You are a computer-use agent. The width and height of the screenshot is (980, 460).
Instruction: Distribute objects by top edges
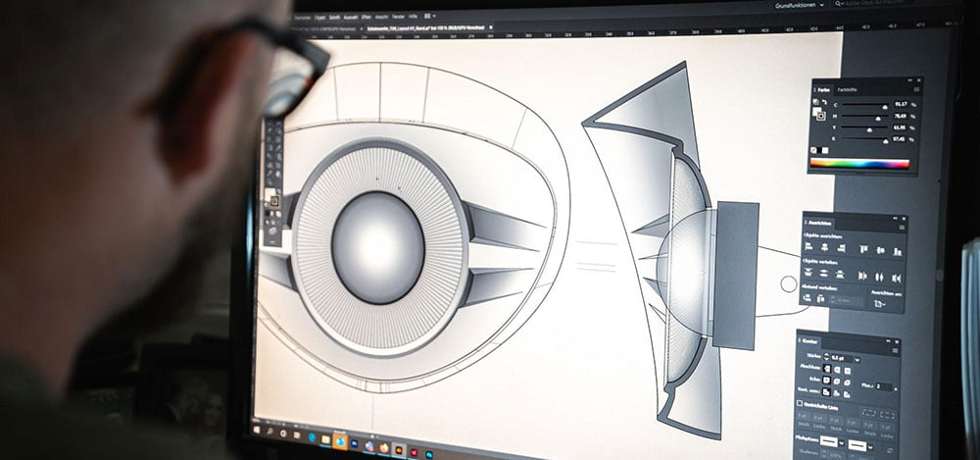808,273
